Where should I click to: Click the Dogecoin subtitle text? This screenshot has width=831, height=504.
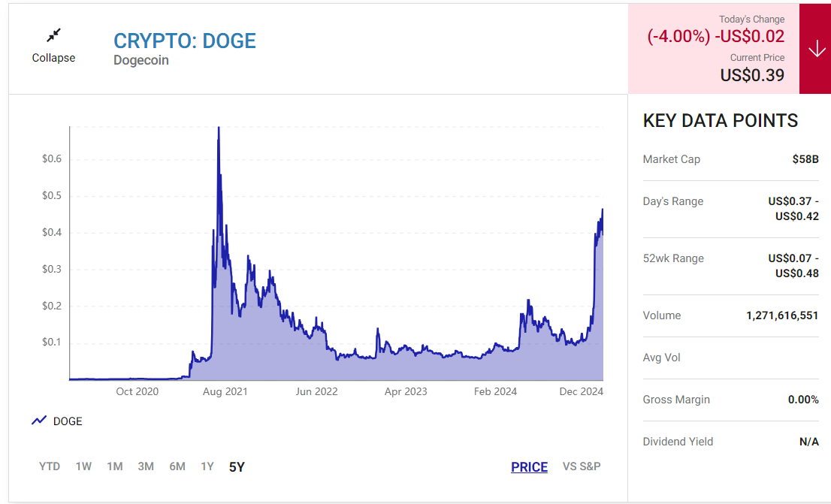click(141, 60)
